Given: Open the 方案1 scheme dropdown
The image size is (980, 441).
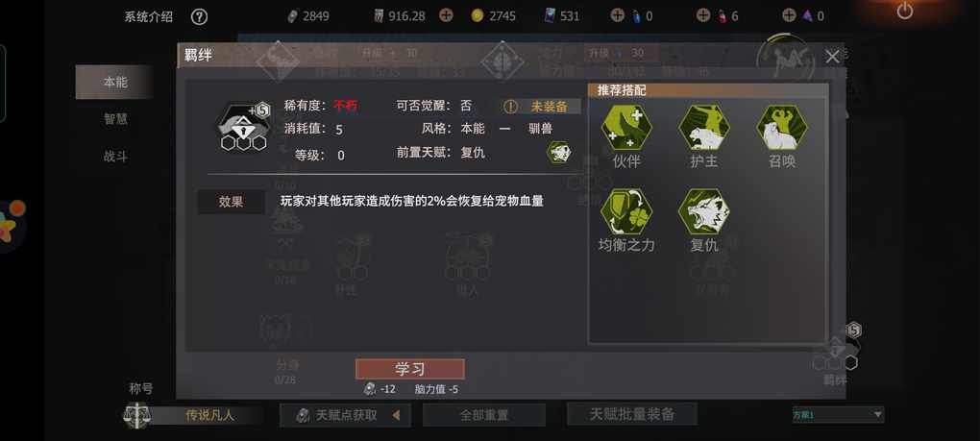Looking at the screenshot, I should point(838,414).
